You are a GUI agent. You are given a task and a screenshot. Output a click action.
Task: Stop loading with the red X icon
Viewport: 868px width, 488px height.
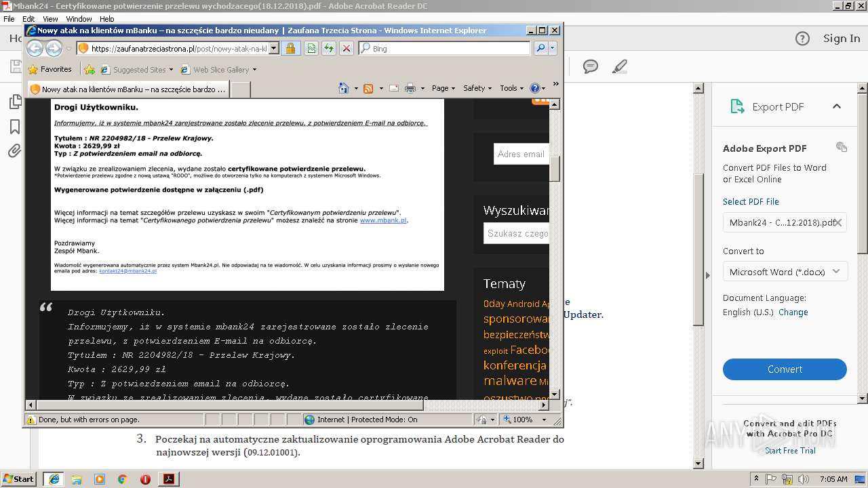[x=346, y=48]
